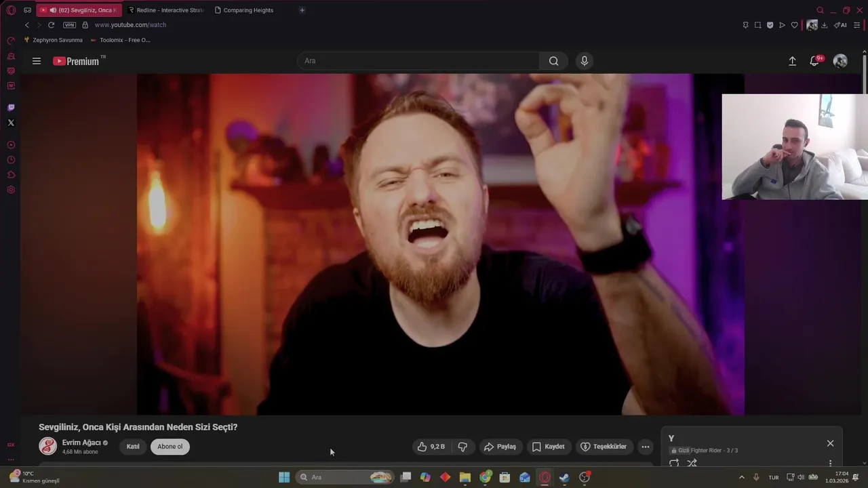The image size is (868, 488).
Task: Switch to the Sevgiliniz, Onca YouTube tab
Action: (79, 10)
